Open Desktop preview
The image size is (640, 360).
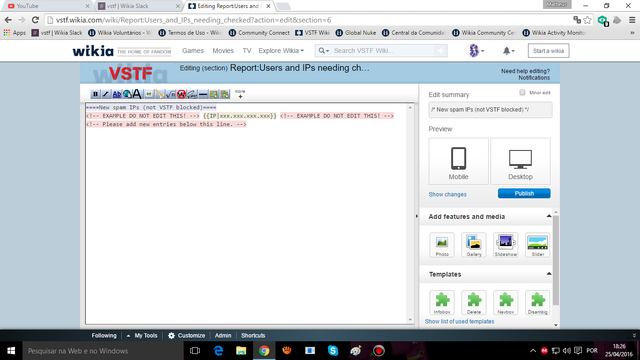(520, 161)
